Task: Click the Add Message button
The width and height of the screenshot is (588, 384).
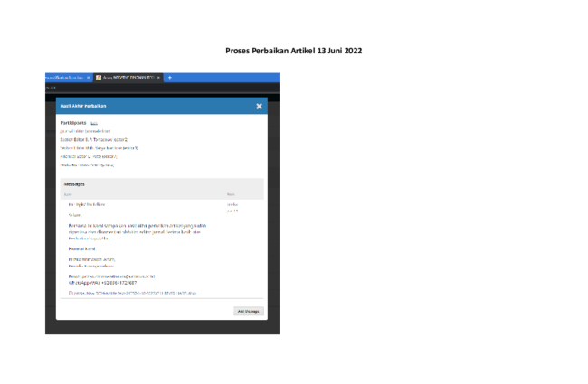Action: tap(248, 312)
